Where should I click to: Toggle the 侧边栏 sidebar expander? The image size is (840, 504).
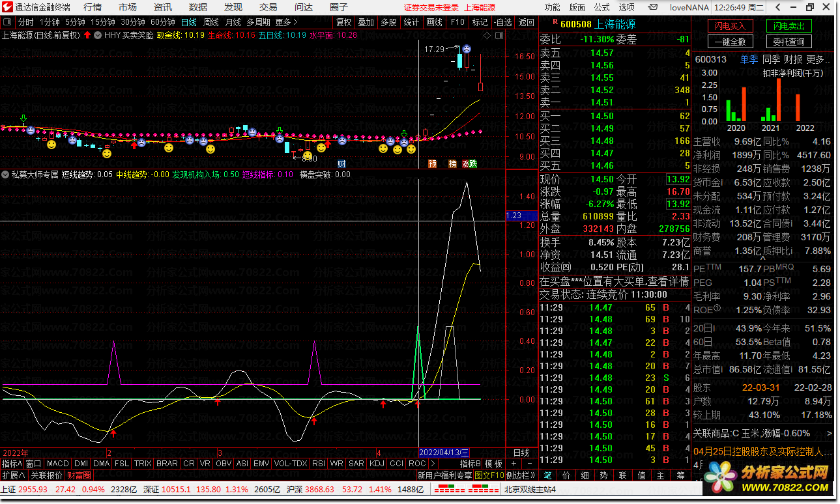click(521, 475)
